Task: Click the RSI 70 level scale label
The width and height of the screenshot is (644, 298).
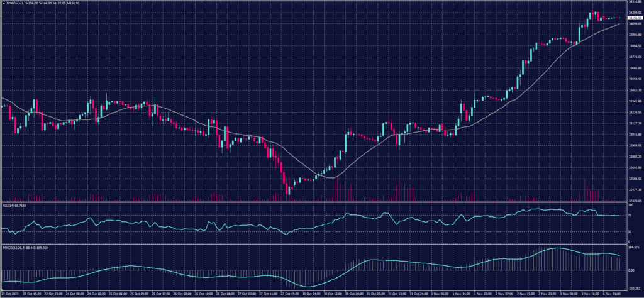Action: (x=630, y=216)
